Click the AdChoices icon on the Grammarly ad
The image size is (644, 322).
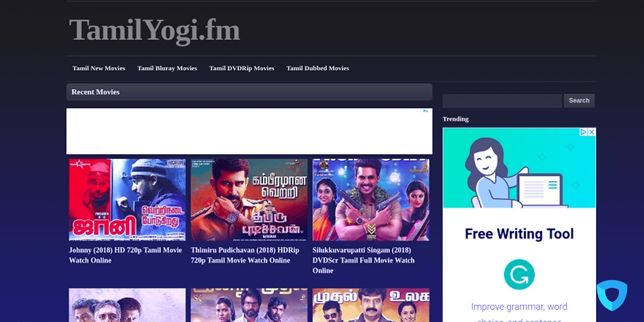coord(583,132)
